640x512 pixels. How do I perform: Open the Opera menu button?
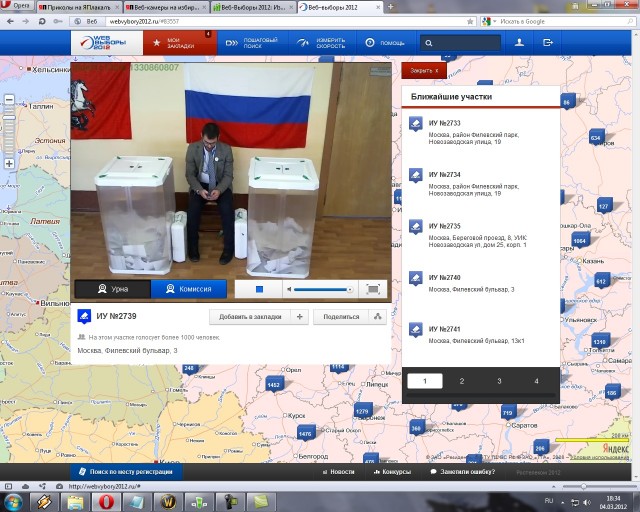[x=17, y=6]
